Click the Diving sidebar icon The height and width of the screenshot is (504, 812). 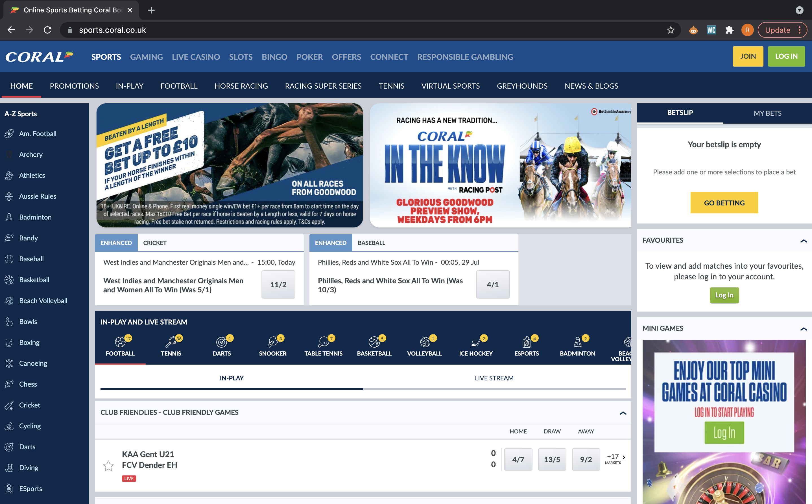point(9,468)
